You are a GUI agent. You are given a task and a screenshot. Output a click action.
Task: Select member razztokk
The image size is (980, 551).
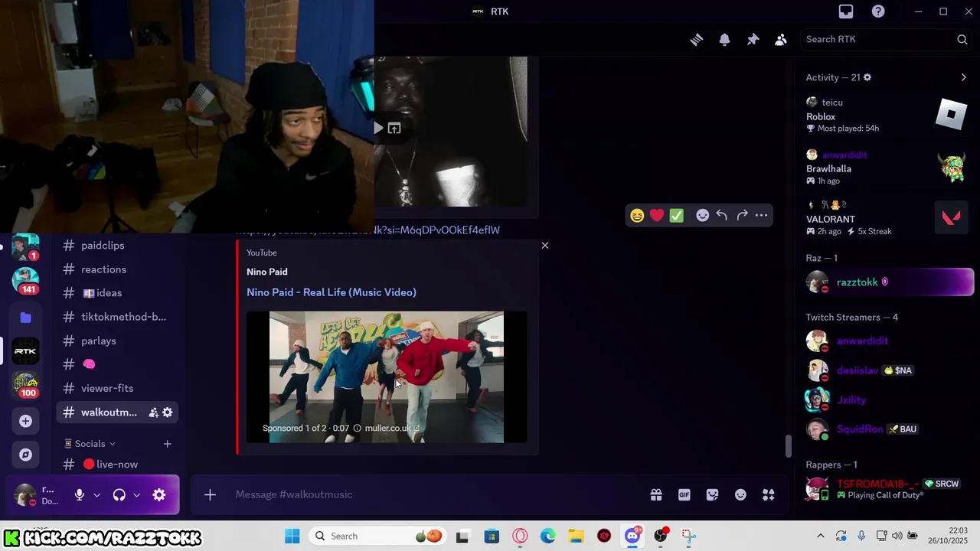pos(890,282)
